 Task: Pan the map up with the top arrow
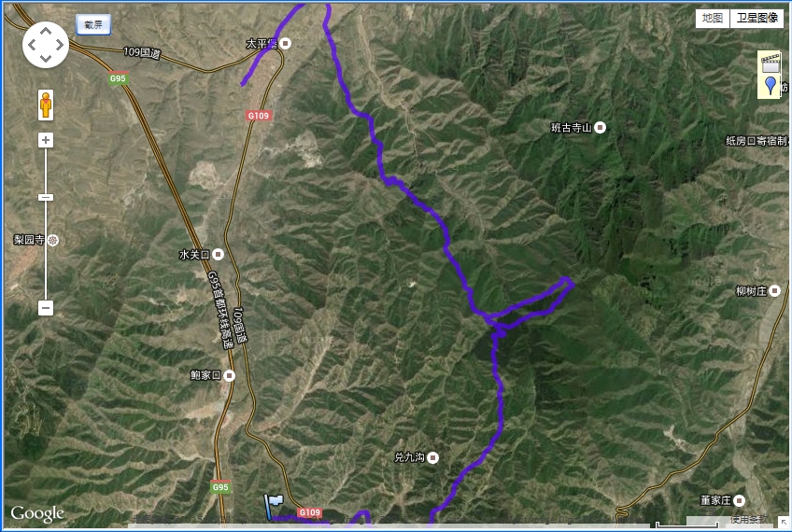[46, 32]
